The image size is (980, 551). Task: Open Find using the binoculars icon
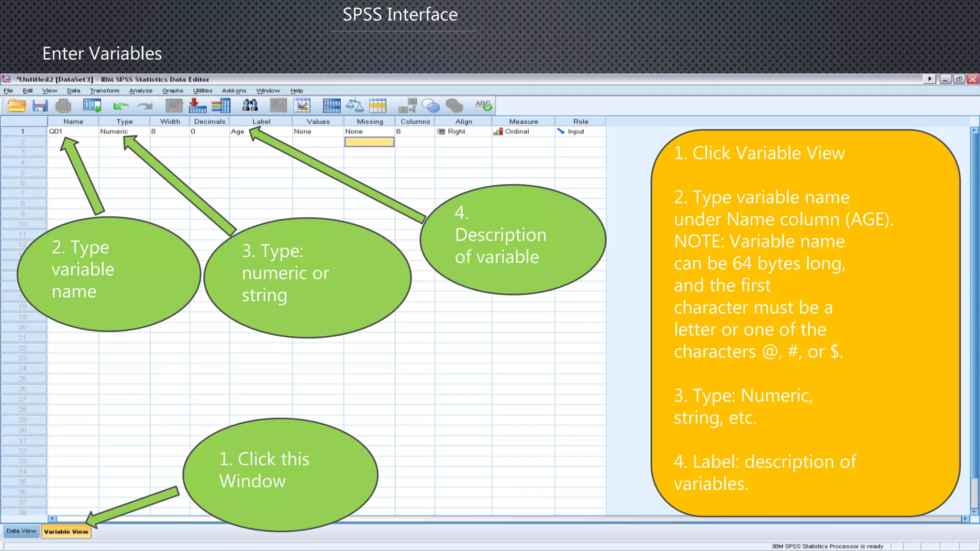click(x=250, y=105)
